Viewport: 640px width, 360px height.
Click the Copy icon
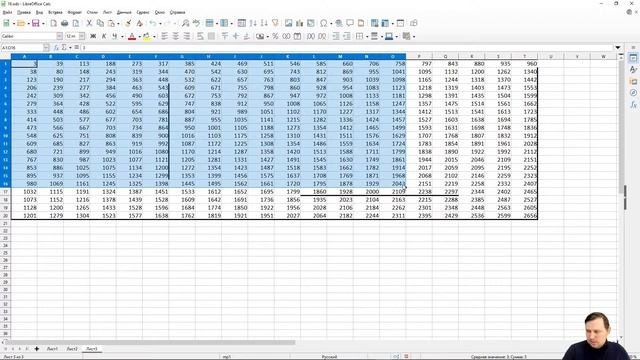[100, 23]
